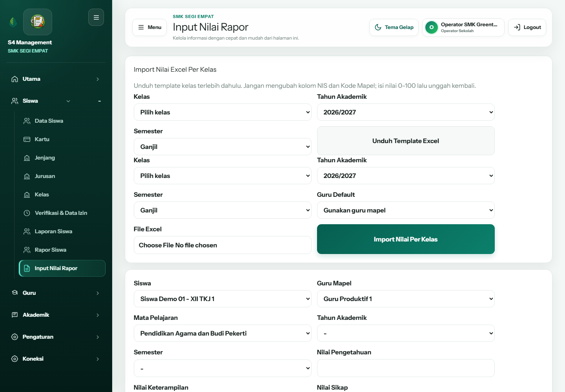Open Kartu menu item
This screenshot has height=392, width=565.
point(62,139)
